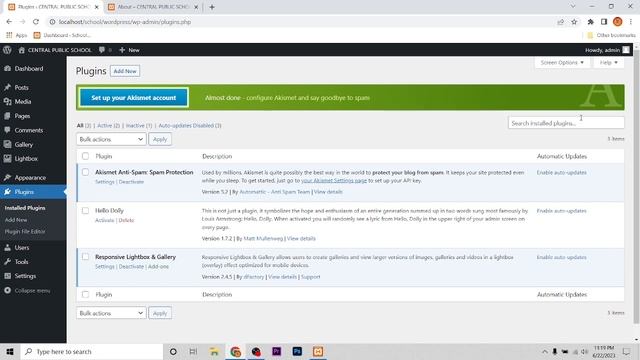Open Photoshop from the taskbar
640x360 pixels.
[297, 351]
